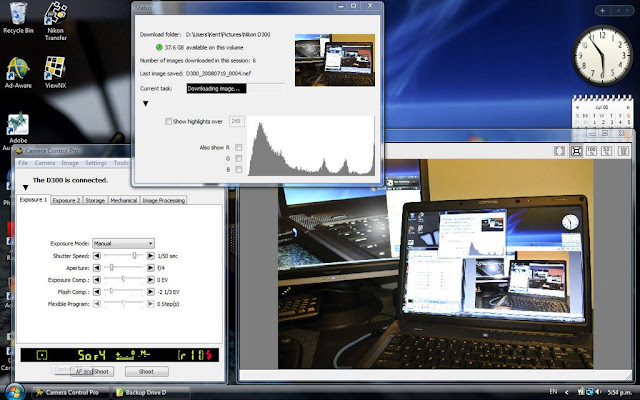
Task: Increase Flash Comp. with right arrow
Action: point(151,292)
